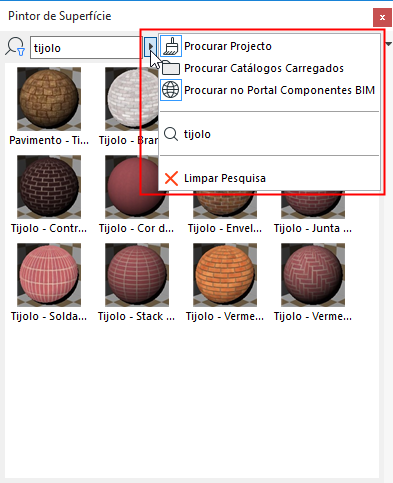393x483 pixels.
Task: Select the orange Tijolo - Verme... sphere
Action: (225, 275)
